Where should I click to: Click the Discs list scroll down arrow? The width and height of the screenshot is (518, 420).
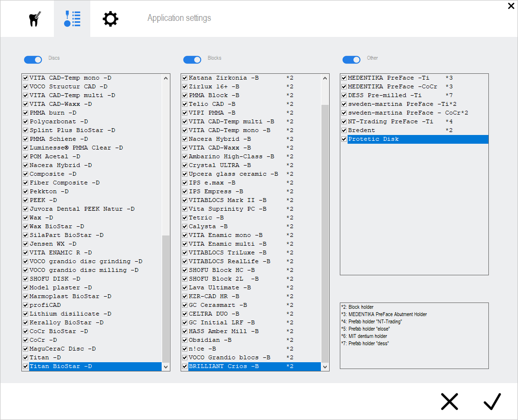(166, 367)
